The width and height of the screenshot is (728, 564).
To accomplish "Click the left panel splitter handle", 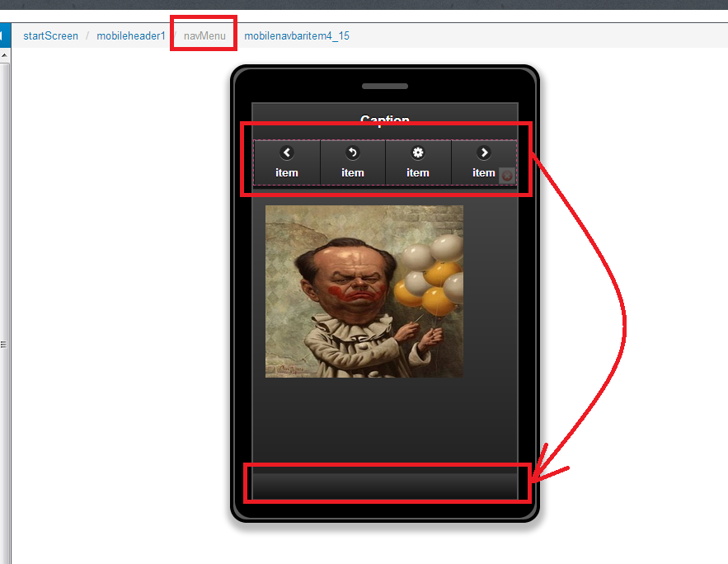I will click(x=4, y=344).
